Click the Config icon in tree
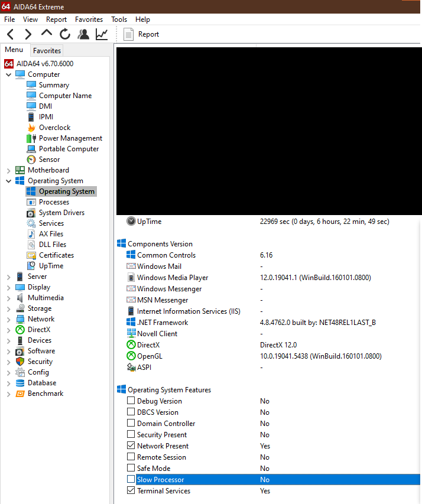Screen dimensions: 422x504 click(x=20, y=372)
